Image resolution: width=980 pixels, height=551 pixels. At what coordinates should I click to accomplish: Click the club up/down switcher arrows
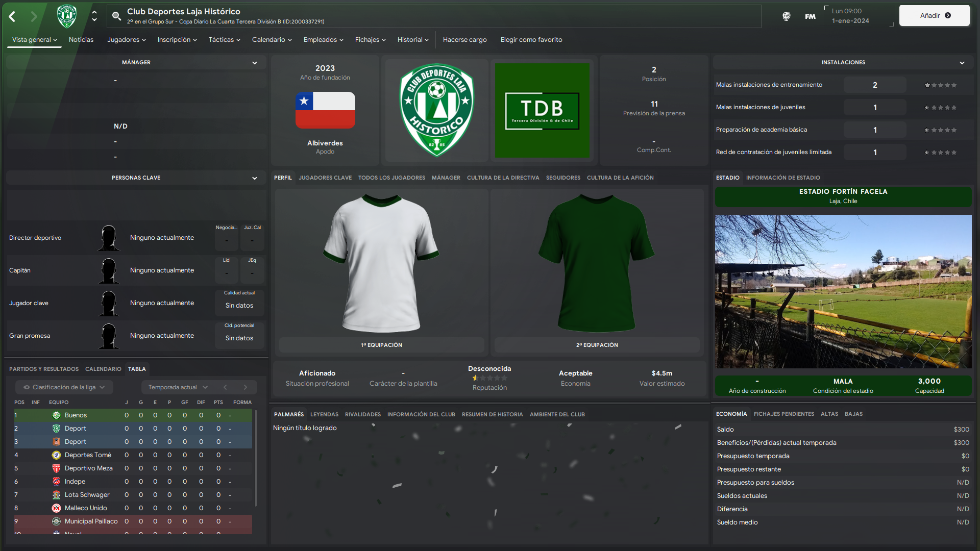point(94,16)
